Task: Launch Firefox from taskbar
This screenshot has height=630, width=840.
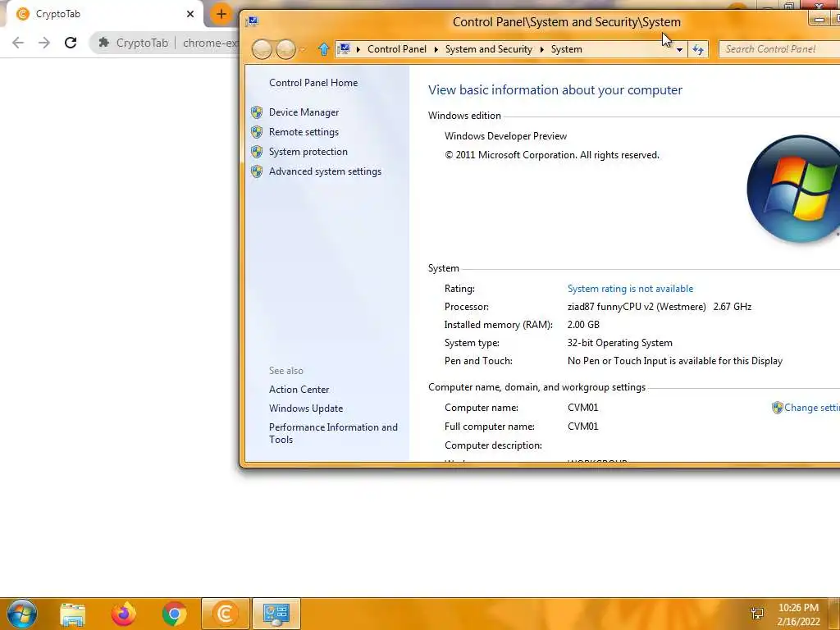Action: (123, 614)
